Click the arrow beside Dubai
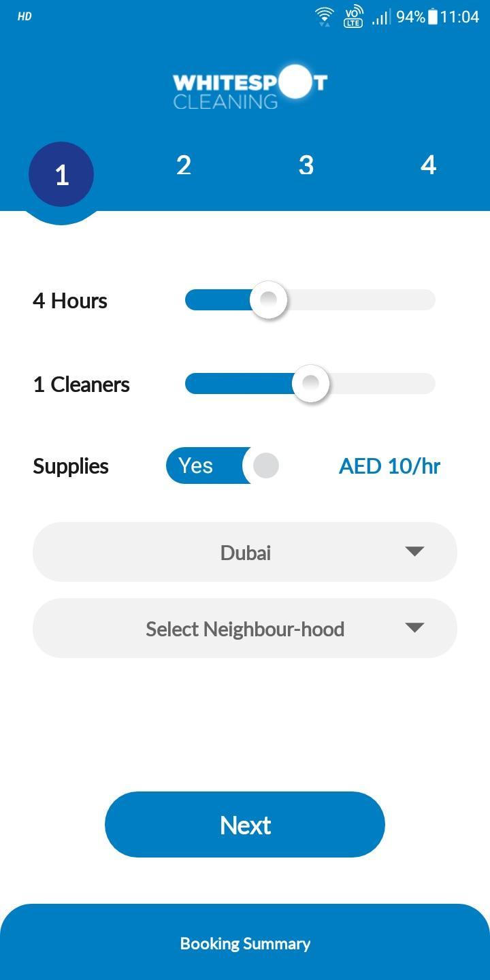 [414, 551]
